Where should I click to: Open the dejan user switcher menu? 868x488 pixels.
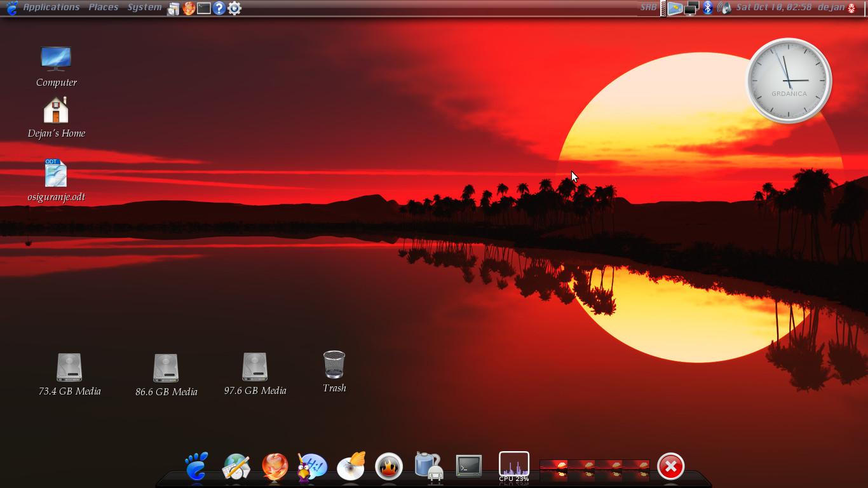click(x=831, y=8)
